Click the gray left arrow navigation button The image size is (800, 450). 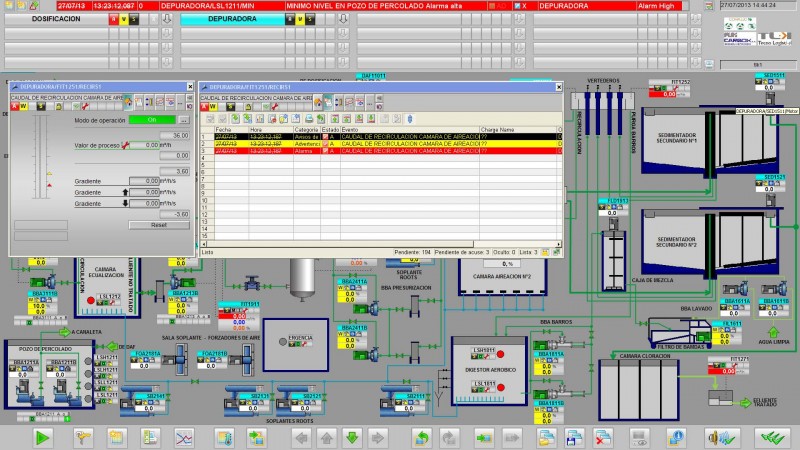tap(302, 438)
